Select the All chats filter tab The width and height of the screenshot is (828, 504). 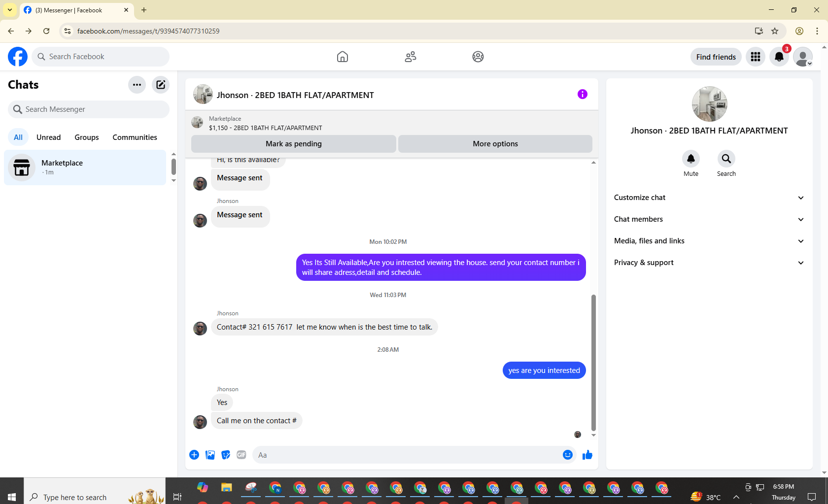[x=18, y=137]
